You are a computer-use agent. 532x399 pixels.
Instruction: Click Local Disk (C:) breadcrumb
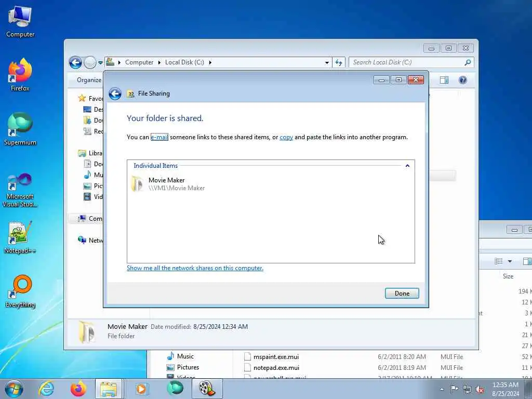pos(184,62)
